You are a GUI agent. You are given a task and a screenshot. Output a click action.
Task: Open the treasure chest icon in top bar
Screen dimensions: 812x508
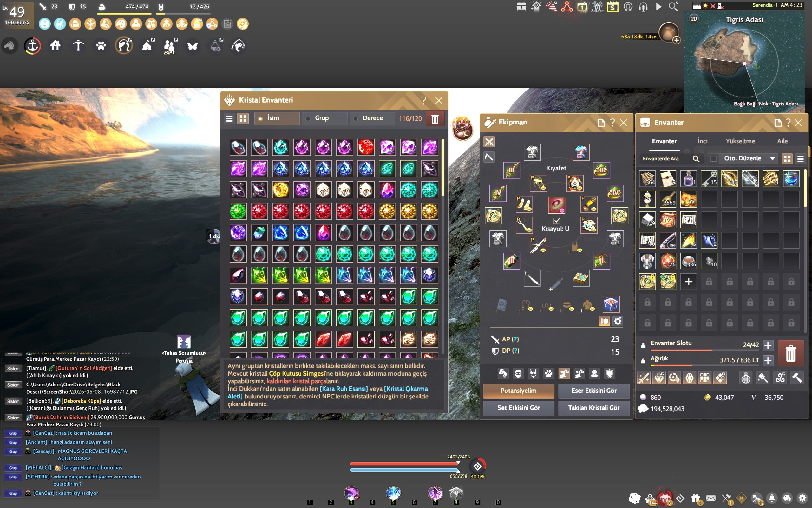click(521, 7)
